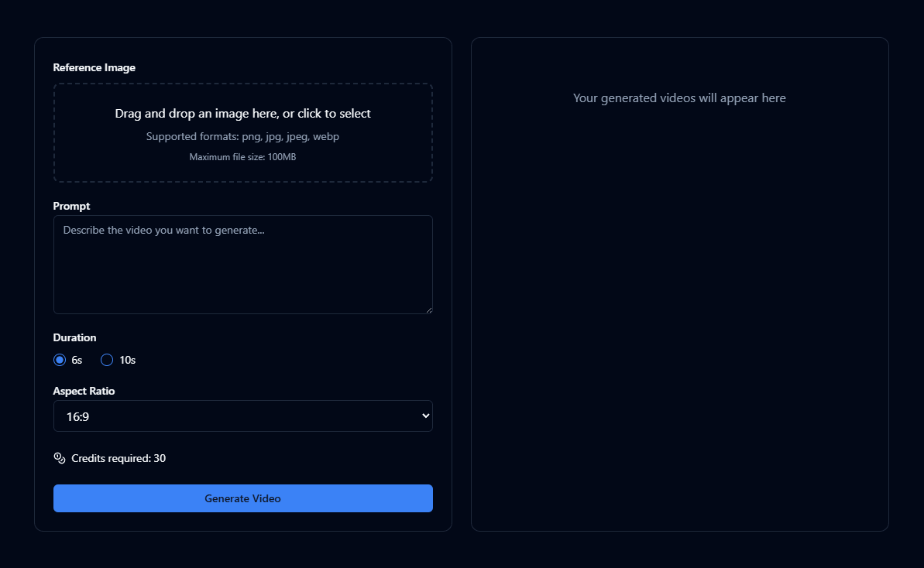The width and height of the screenshot is (924, 568).
Task: Select the 6s duration radio button
Action: [60, 360]
